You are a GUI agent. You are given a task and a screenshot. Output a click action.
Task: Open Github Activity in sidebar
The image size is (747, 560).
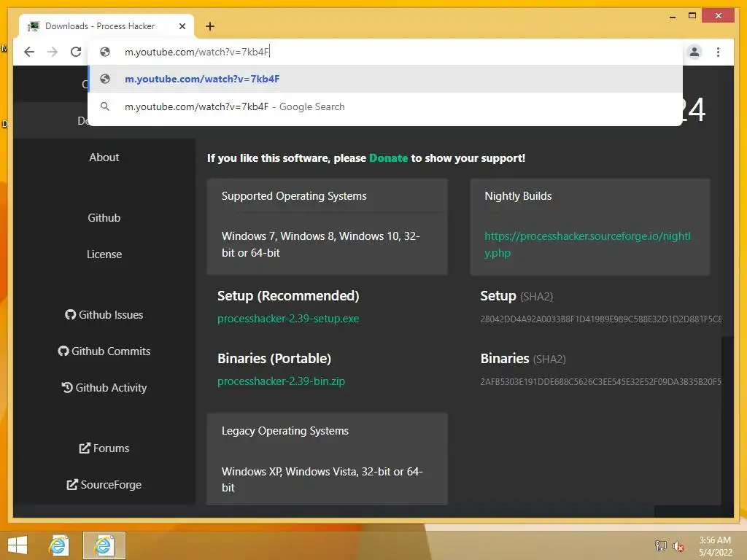[104, 388]
